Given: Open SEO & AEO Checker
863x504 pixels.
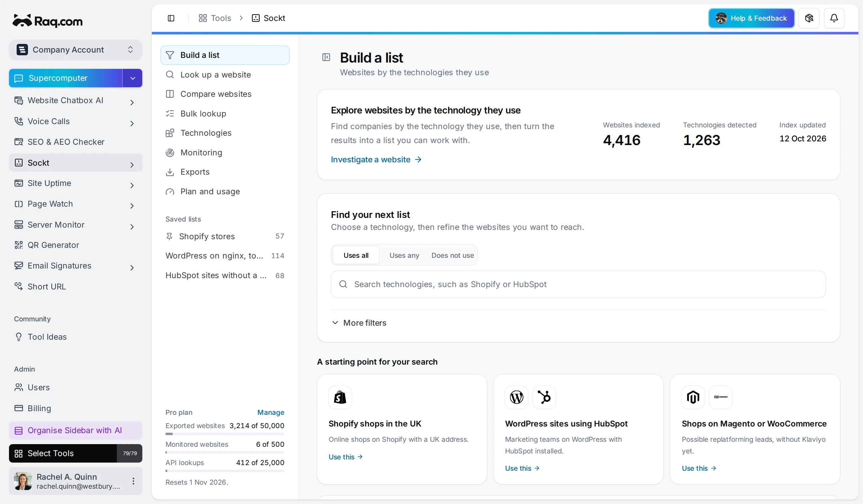Looking at the screenshot, I should tap(75, 142).
